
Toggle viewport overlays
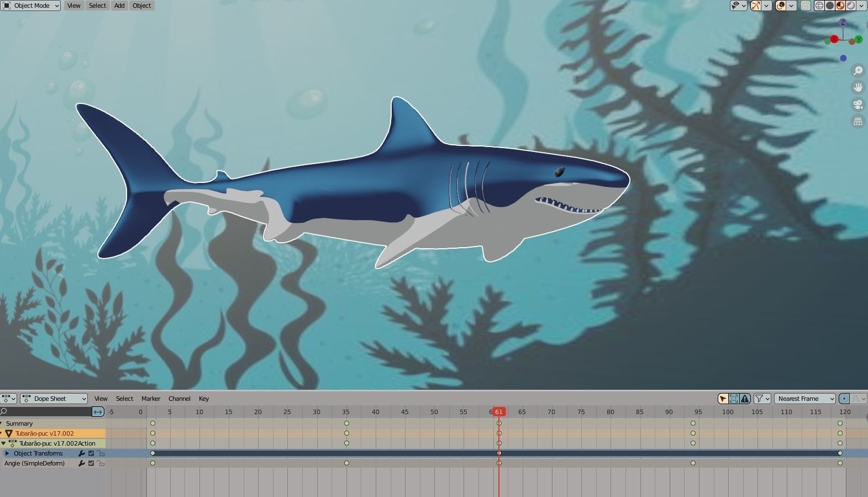point(781,6)
